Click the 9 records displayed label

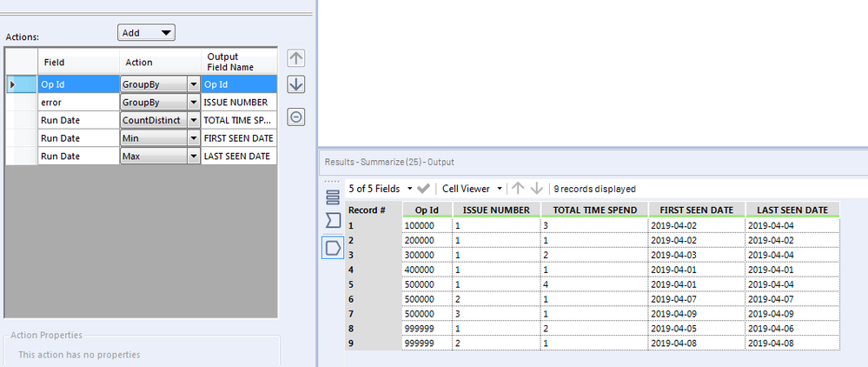pos(594,189)
